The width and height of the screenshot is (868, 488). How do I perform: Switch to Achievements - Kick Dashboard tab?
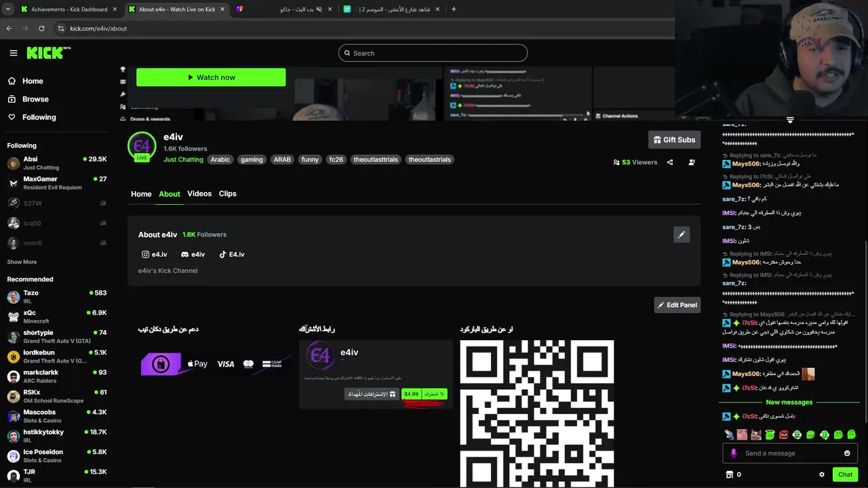coord(68,9)
